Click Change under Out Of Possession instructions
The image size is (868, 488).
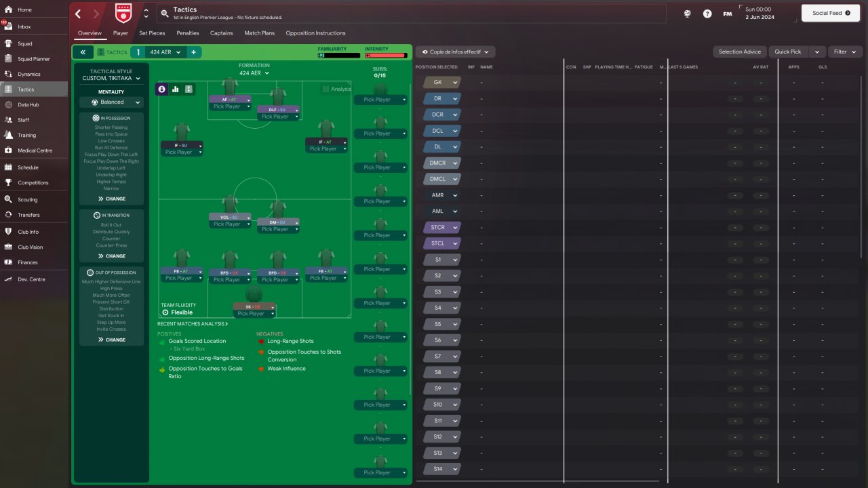tap(112, 340)
